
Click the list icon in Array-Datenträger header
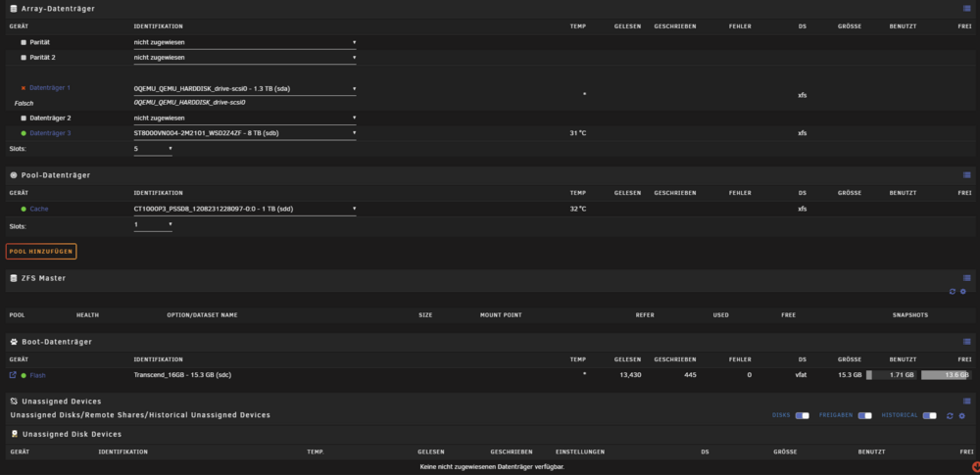pos(967,9)
